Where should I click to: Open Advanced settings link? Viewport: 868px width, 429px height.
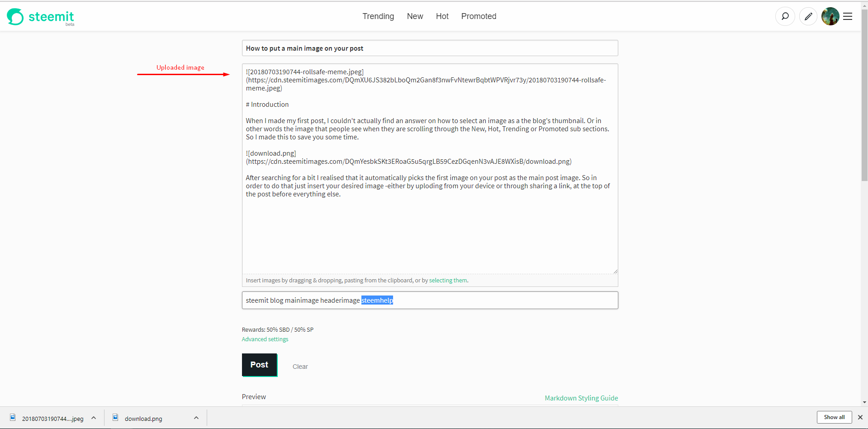(265, 339)
